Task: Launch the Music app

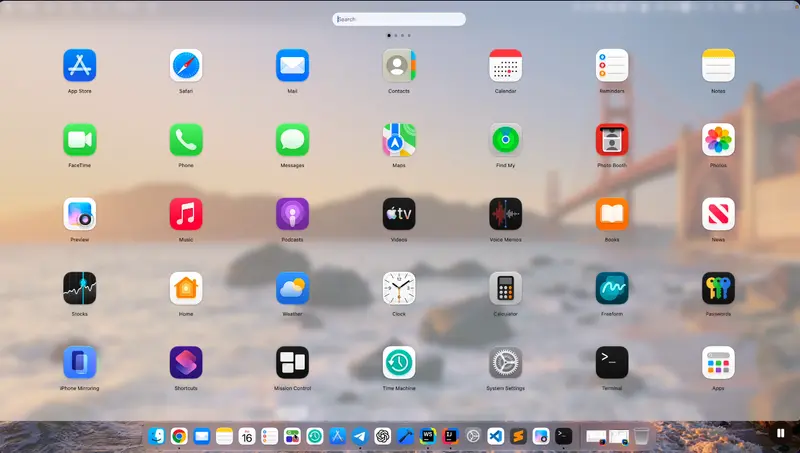Action: click(186, 214)
